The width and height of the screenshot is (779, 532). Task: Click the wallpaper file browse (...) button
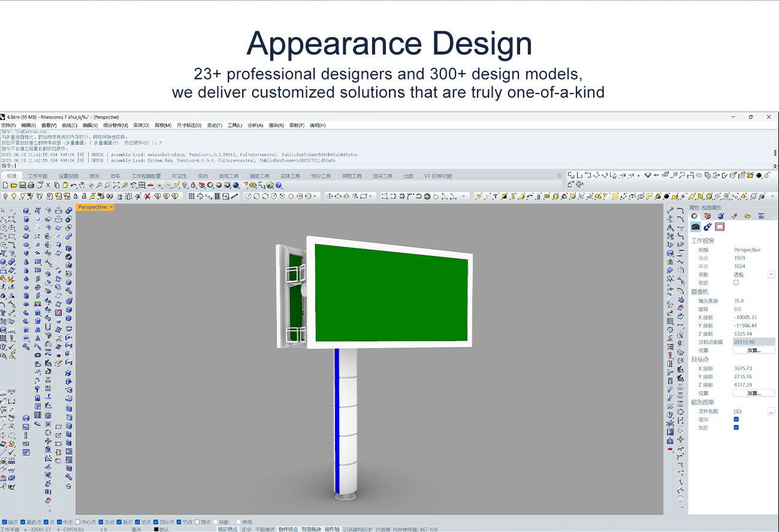pos(771,412)
